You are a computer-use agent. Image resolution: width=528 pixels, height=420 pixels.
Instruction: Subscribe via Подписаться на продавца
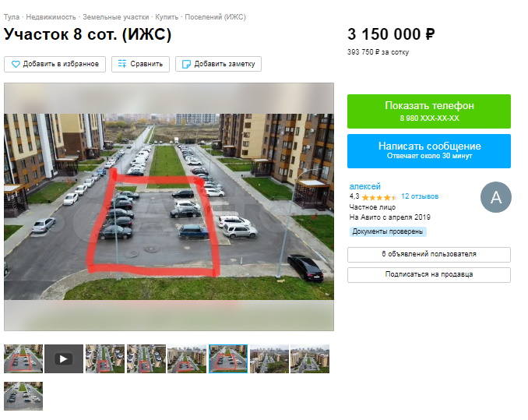coord(429,274)
